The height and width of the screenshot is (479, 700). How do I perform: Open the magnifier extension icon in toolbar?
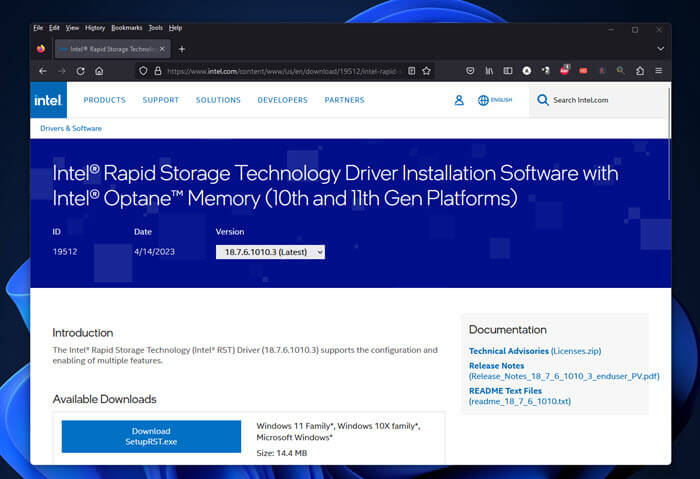pyautogui.click(x=621, y=71)
